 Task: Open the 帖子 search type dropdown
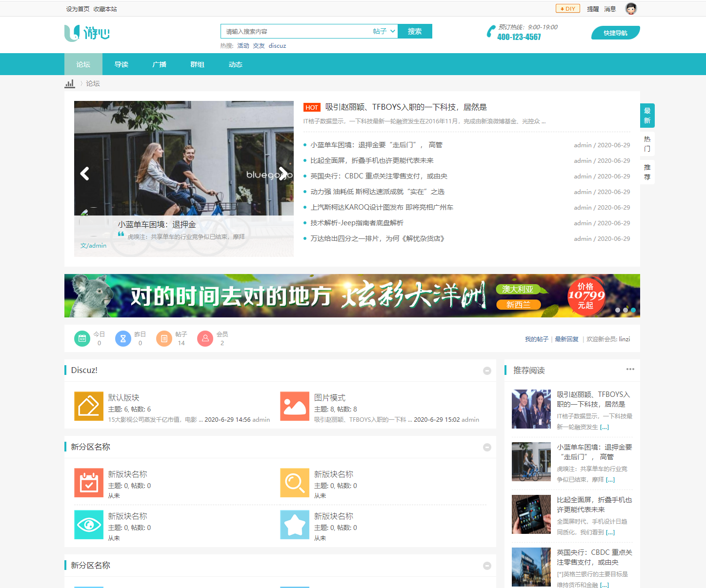coord(384,31)
